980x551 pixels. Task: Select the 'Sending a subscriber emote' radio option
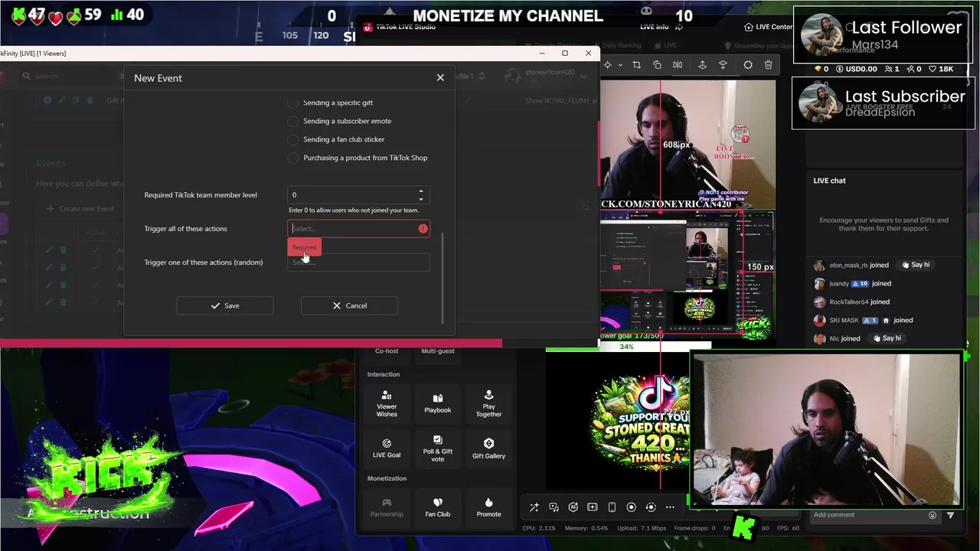tap(292, 121)
